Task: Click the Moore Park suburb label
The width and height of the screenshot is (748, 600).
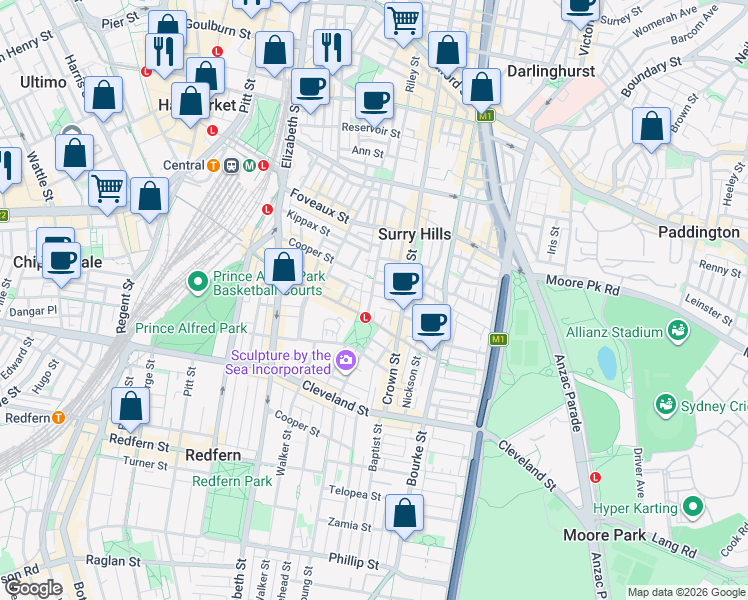Action: (604, 535)
